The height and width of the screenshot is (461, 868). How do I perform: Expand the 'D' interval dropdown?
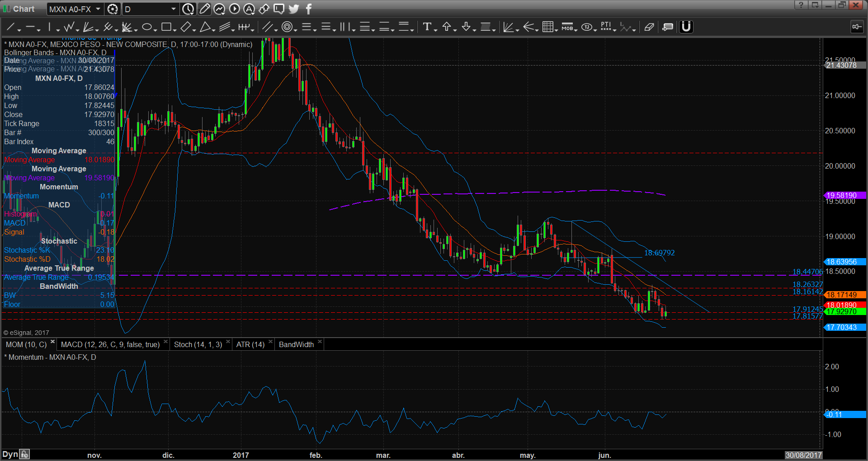(174, 9)
